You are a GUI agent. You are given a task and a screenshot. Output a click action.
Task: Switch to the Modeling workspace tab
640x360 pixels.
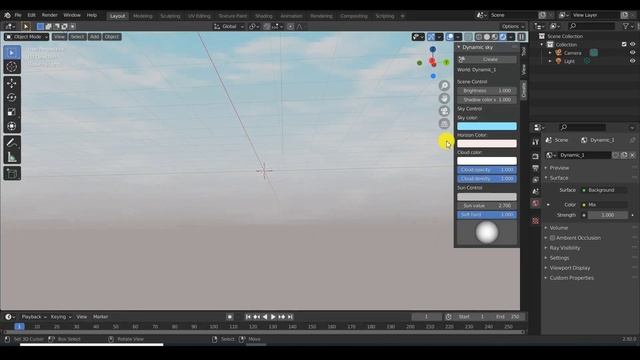pyautogui.click(x=142, y=16)
